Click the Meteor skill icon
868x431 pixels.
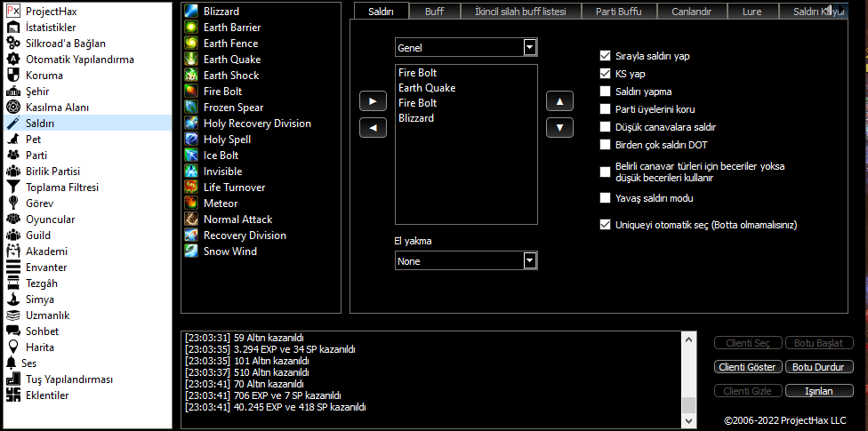tap(190, 204)
